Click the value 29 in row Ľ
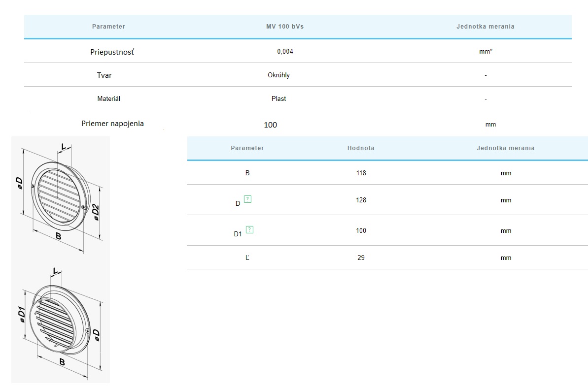 [x=361, y=258]
